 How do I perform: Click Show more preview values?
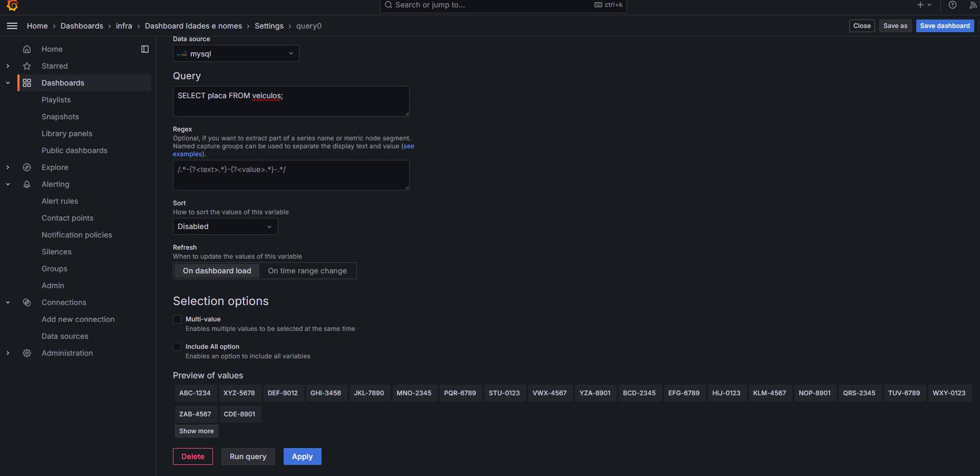click(x=197, y=431)
